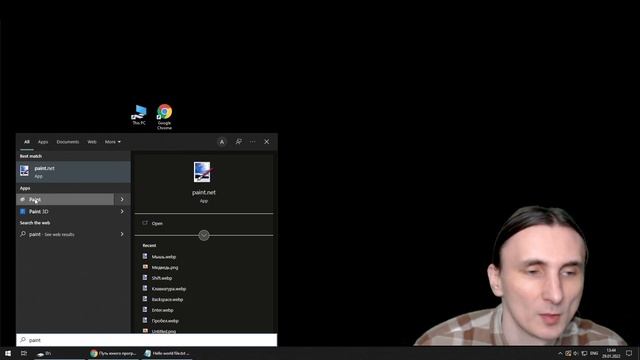Viewport: 640px width, 360px height.
Task: Click the Paint 3D result icon
Action: tap(23, 211)
